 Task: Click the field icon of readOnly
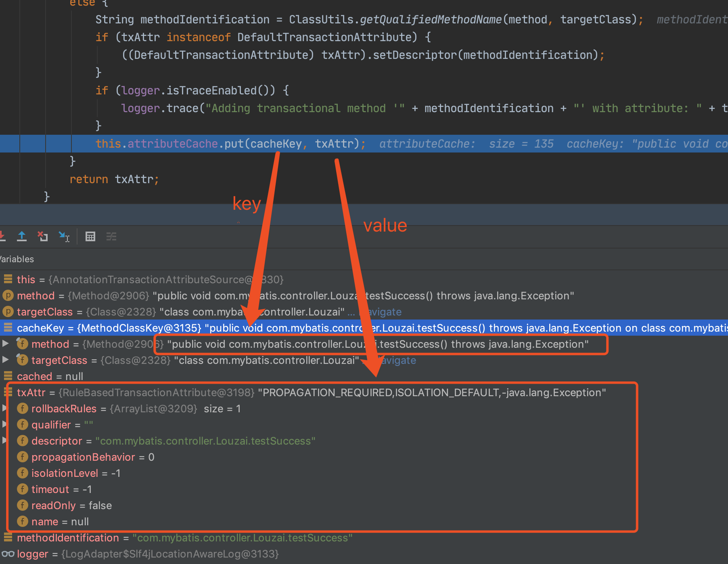pyautogui.click(x=23, y=505)
